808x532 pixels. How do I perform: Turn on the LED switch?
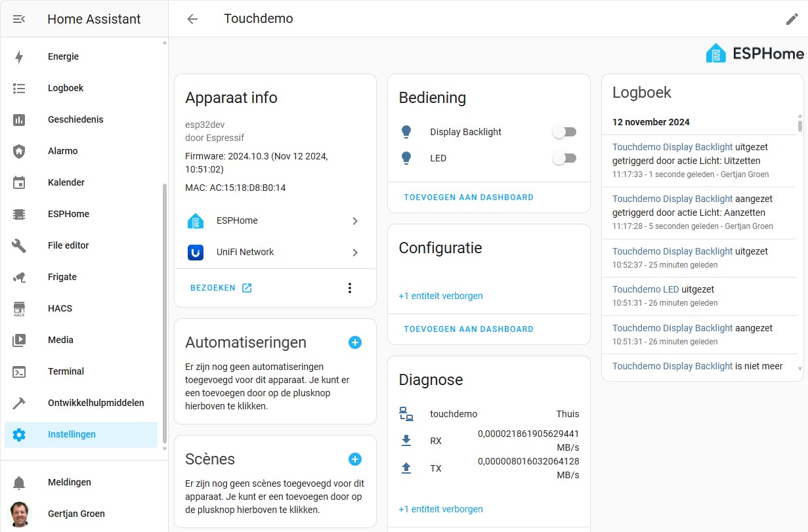(x=564, y=158)
